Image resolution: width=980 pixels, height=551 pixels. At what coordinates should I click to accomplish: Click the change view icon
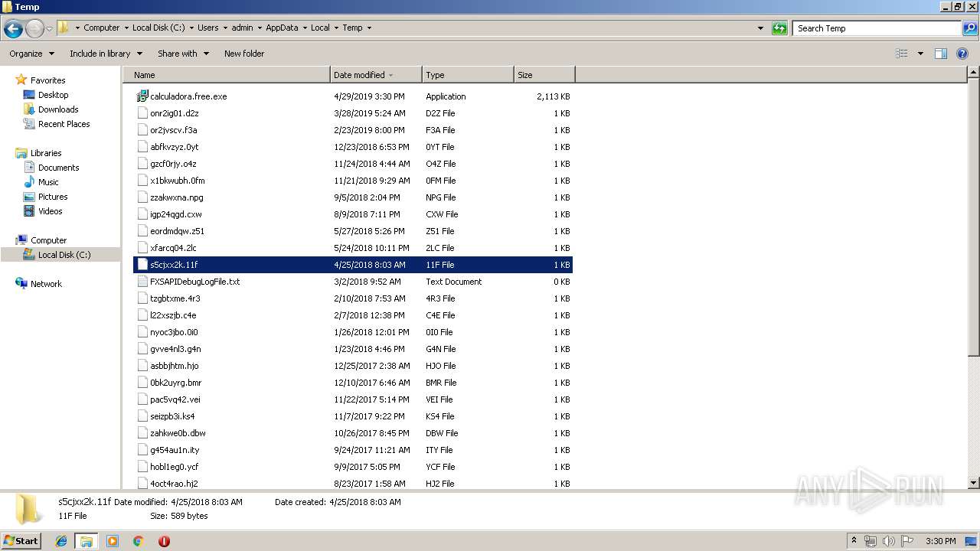click(902, 54)
